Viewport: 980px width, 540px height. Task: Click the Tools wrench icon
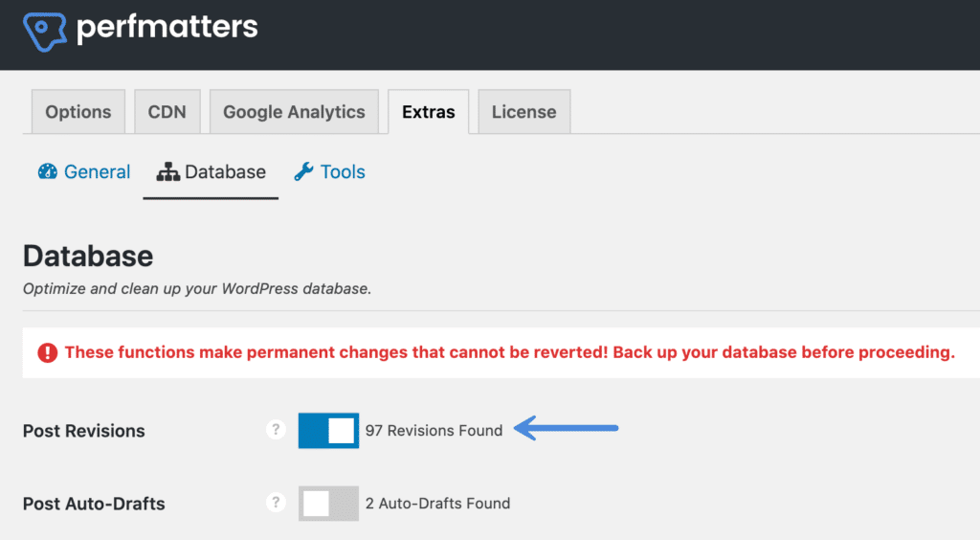[x=303, y=171]
